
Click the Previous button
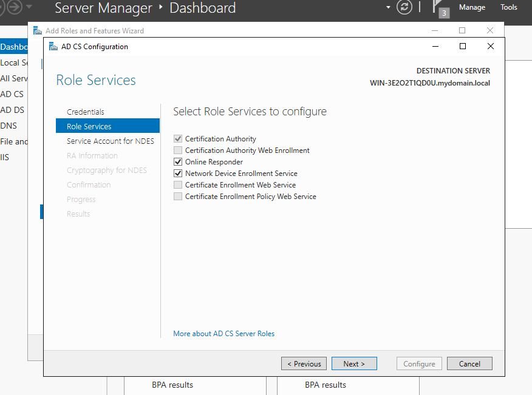point(304,364)
